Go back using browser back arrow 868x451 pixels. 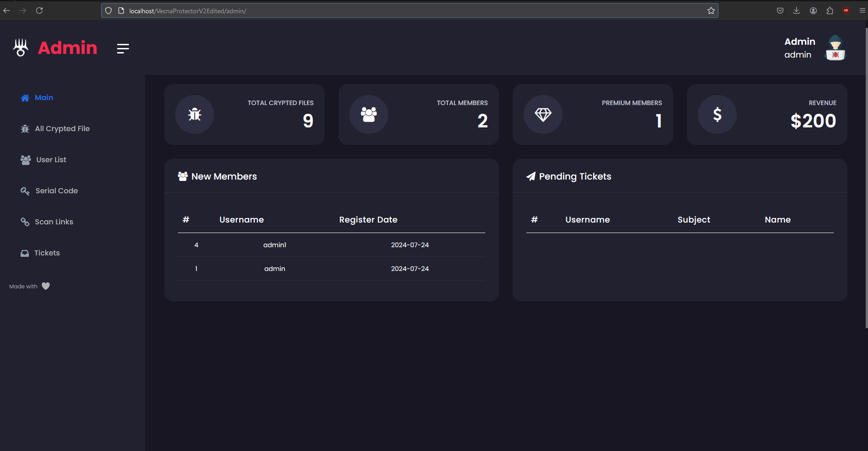click(6, 11)
